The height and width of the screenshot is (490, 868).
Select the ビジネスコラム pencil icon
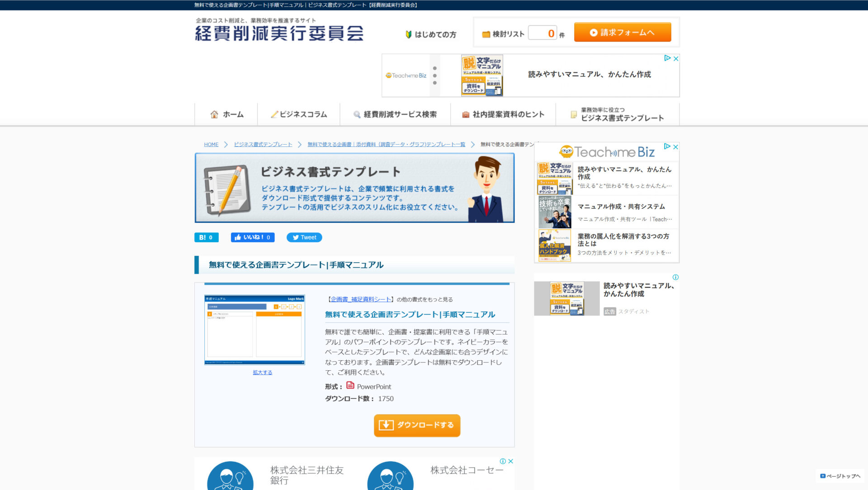coord(274,114)
